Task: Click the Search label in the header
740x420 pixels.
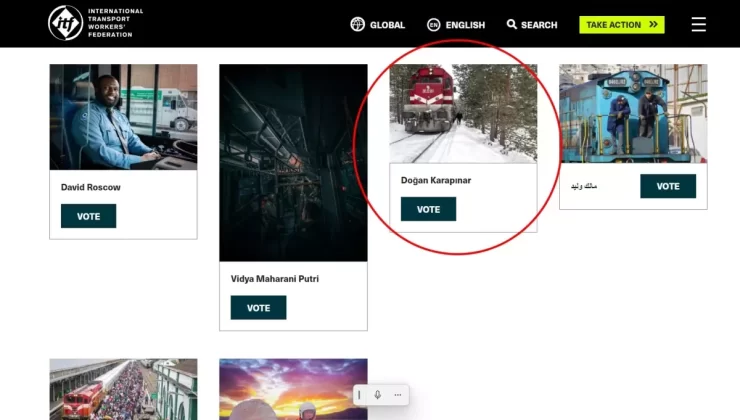Action: [539, 25]
